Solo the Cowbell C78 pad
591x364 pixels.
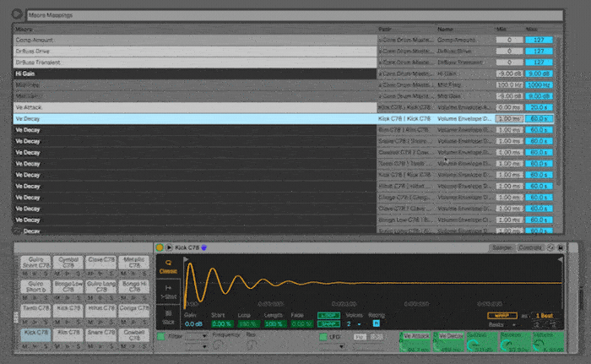(x=144, y=346)
